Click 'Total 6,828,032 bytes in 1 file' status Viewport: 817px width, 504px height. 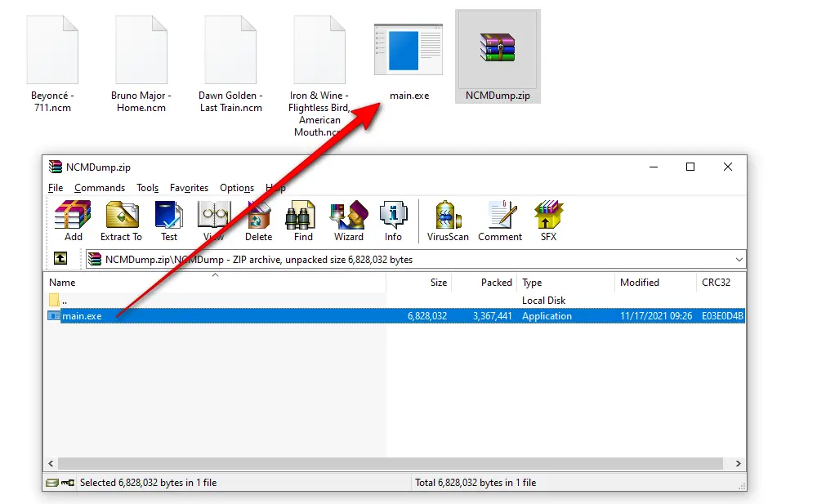(x=475, y=483)
